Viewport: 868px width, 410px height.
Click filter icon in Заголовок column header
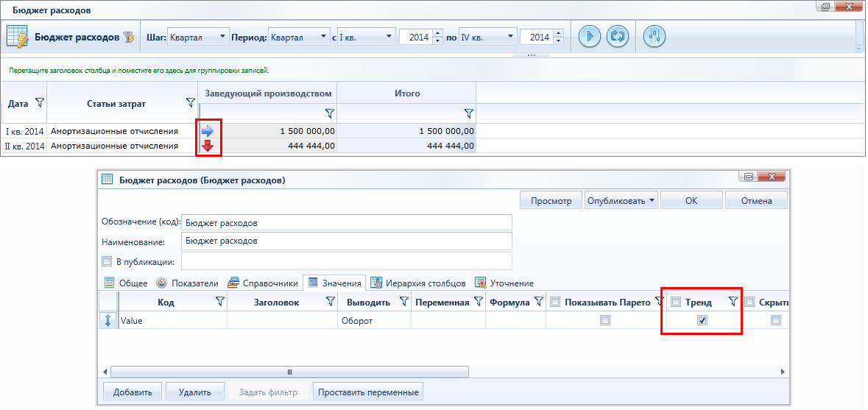[331, 301]
